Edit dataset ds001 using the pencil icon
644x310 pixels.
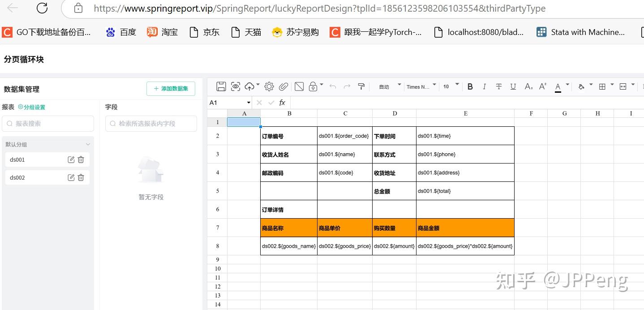pyautogui.click(x=71, y=159)
